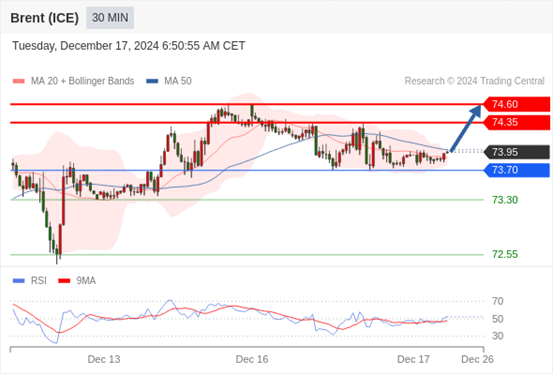Click the MA 50 legend color swatch
Image resolution: width=553 pixels, height=375 pixels.
pyautogui.click(x=152, y=81)
